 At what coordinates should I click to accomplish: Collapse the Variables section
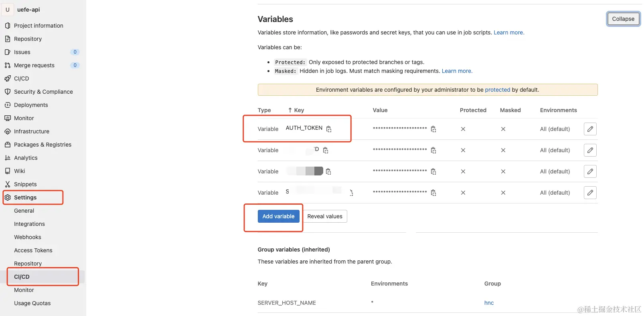tap(623, 19)
